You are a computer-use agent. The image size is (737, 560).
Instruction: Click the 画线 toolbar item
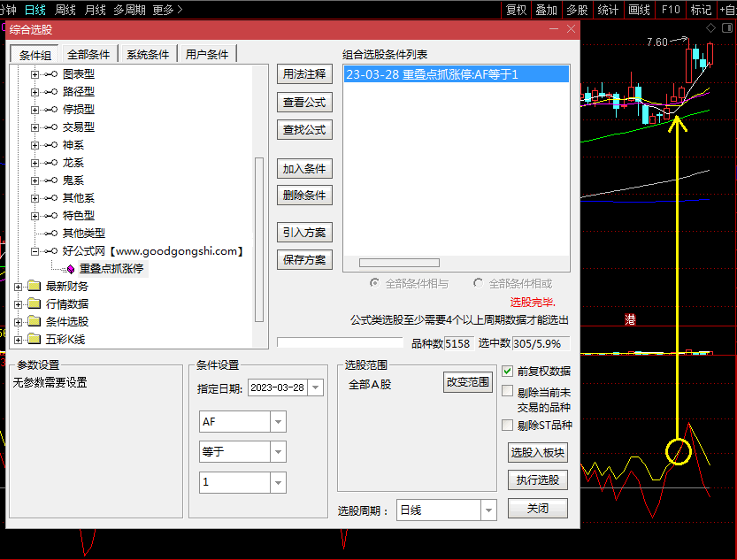tap(639, 10)
